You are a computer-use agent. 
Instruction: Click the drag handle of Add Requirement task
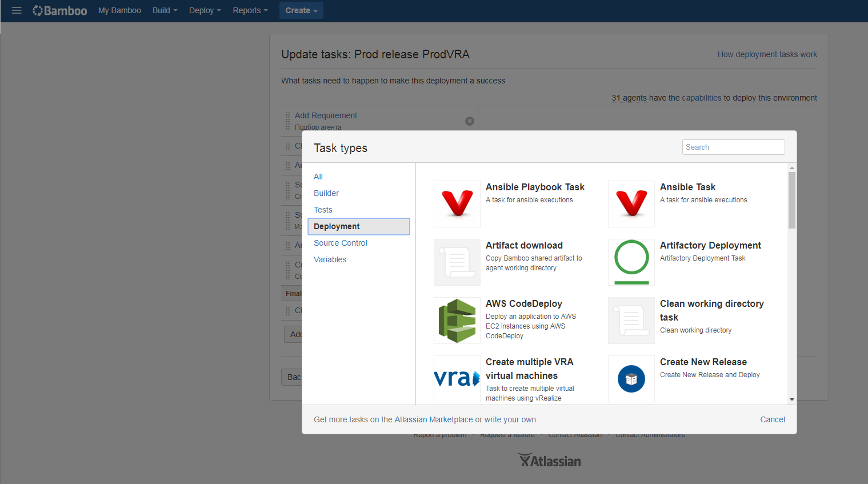click(x=288, y=121)
